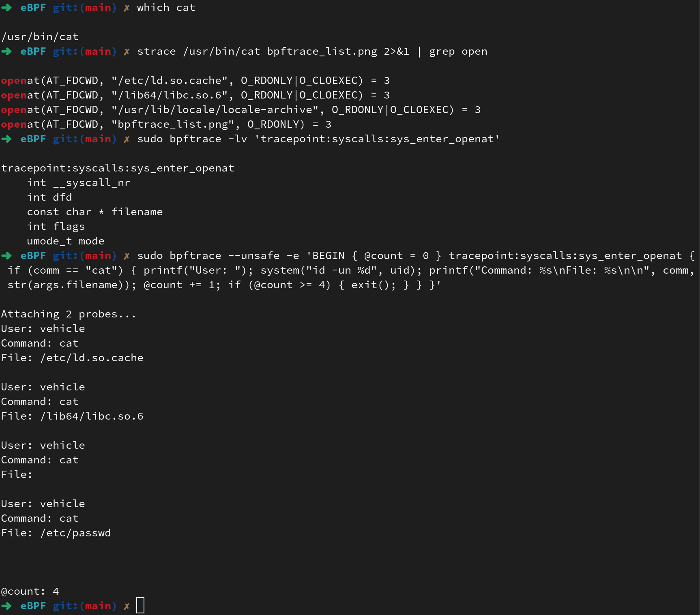Screen dimensions: 700x615
Task: Select the /usr/bin/cat output line
Action: [x=40, y=37]
